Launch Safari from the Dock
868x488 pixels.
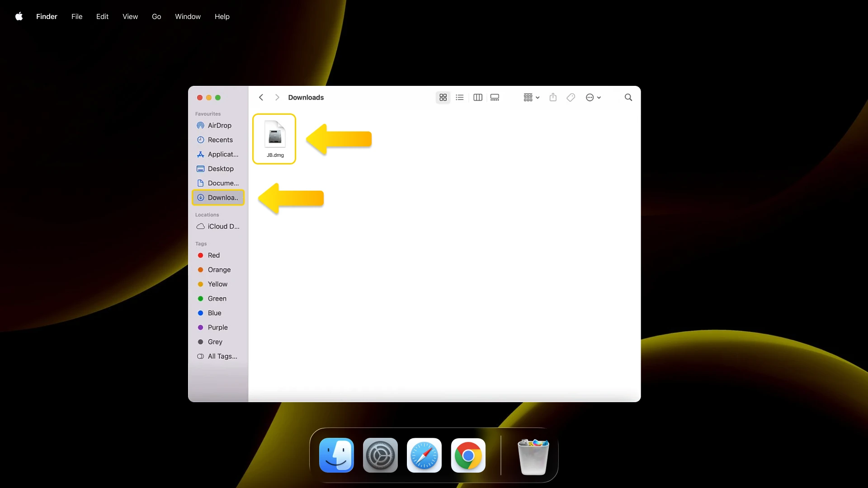click(x=424, y=455)
